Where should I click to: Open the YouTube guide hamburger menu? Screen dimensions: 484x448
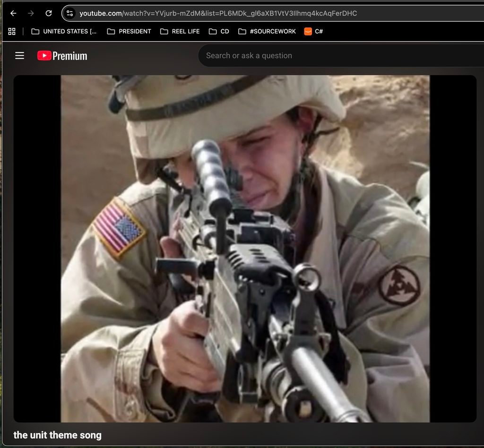[x=20, y=56]
